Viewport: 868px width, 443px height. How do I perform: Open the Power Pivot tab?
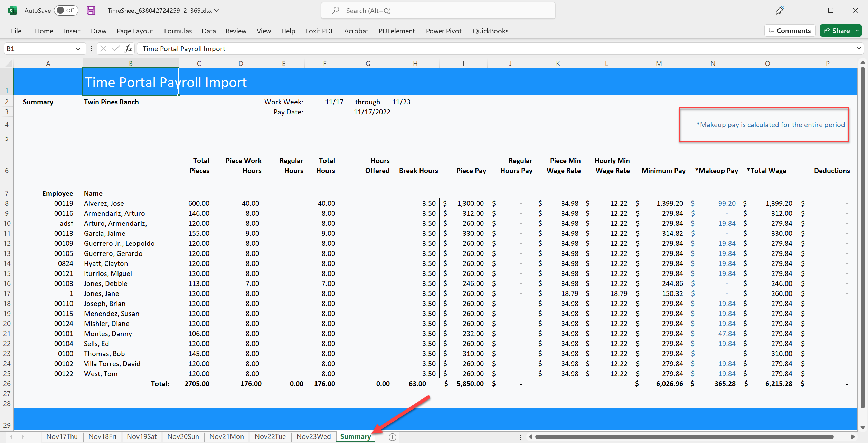[x=444, y=31]
